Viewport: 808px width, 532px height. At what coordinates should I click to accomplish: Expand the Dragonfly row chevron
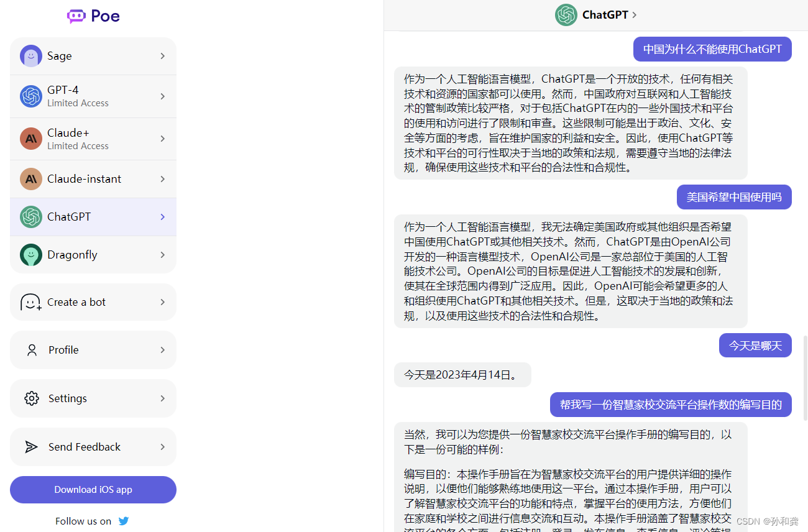click(x=163, y=255)
